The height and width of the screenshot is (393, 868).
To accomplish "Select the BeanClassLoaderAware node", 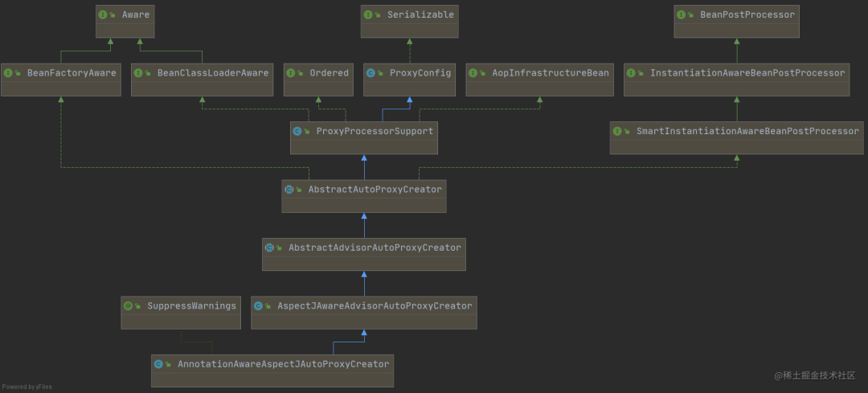I will tap(201, 79).
